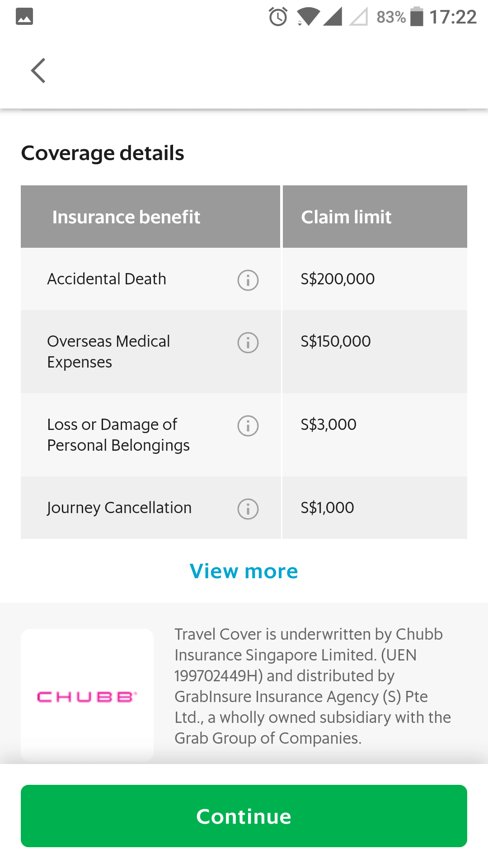
Task: Show info for Loss or Damage of Belongings
Action: point(248,425)
